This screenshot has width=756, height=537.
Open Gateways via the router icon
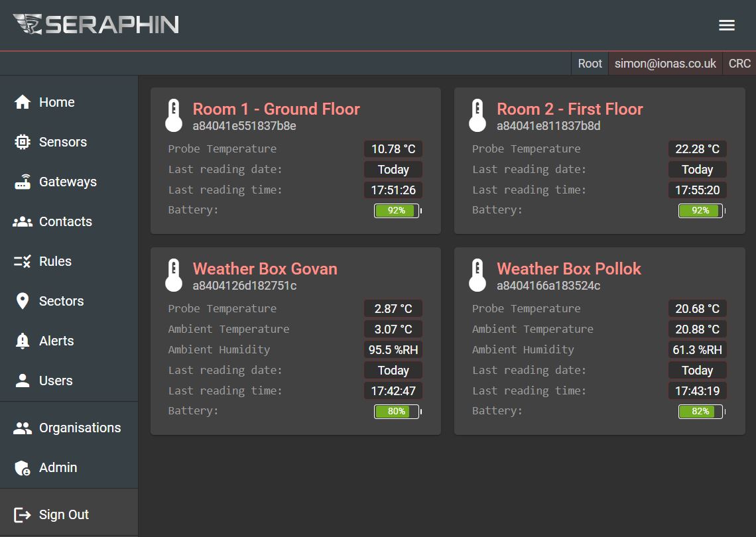22,182
